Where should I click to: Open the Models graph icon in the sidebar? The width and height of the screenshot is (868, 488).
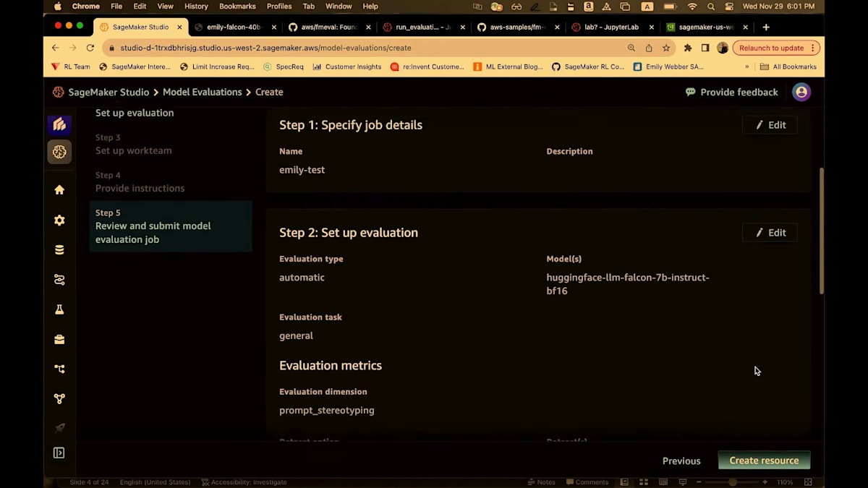pyautogui.click(x=59, y=398)
